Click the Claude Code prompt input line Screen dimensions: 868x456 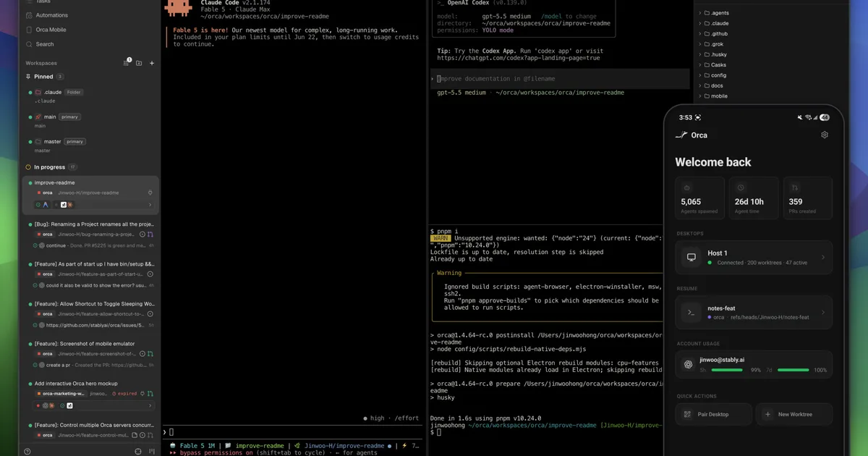(293, 432)
